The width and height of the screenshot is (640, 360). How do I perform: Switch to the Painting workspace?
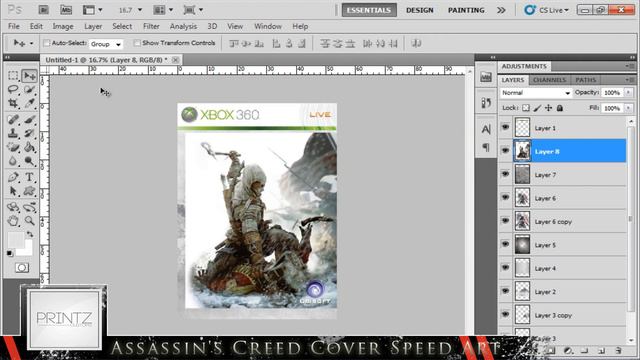click(x=466, y=10)
